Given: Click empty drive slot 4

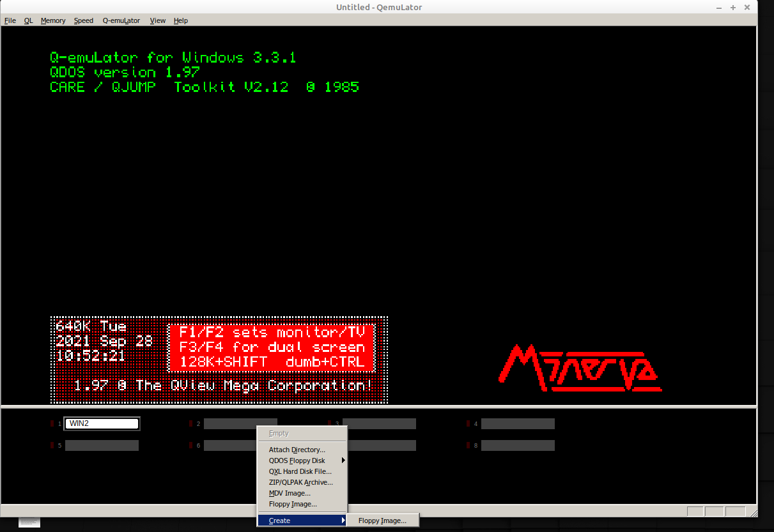Looking at the screenshot, I should (x=518, y=423).
